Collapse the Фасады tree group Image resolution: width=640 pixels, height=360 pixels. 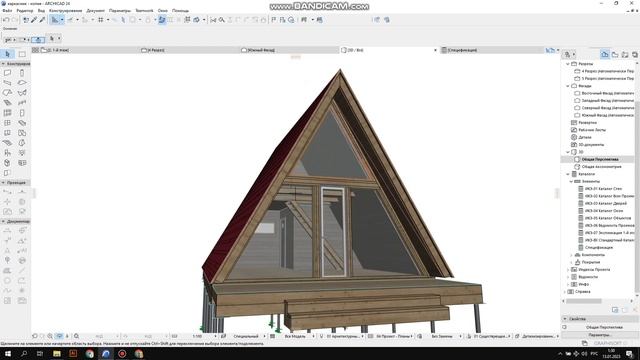point(567,86)
